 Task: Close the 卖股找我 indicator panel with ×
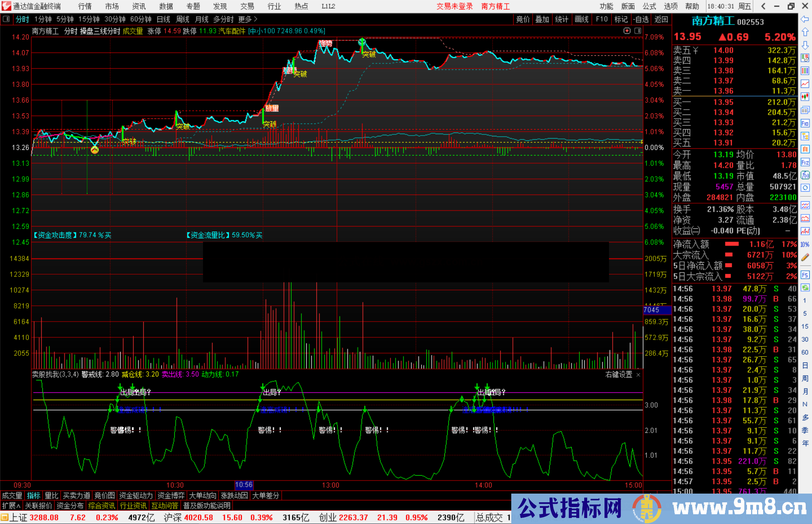click(x=638, y=375)
